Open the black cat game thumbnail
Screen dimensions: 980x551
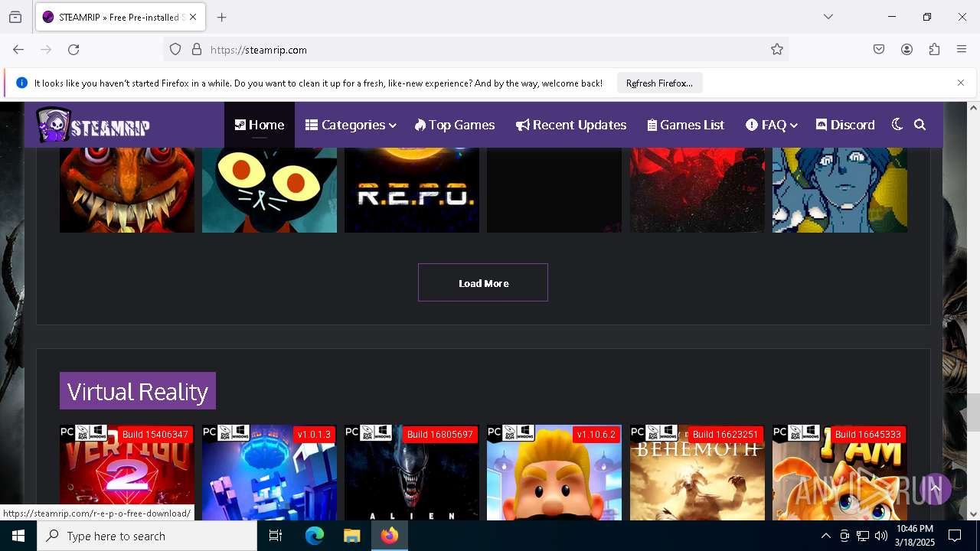tap(269, 190)
